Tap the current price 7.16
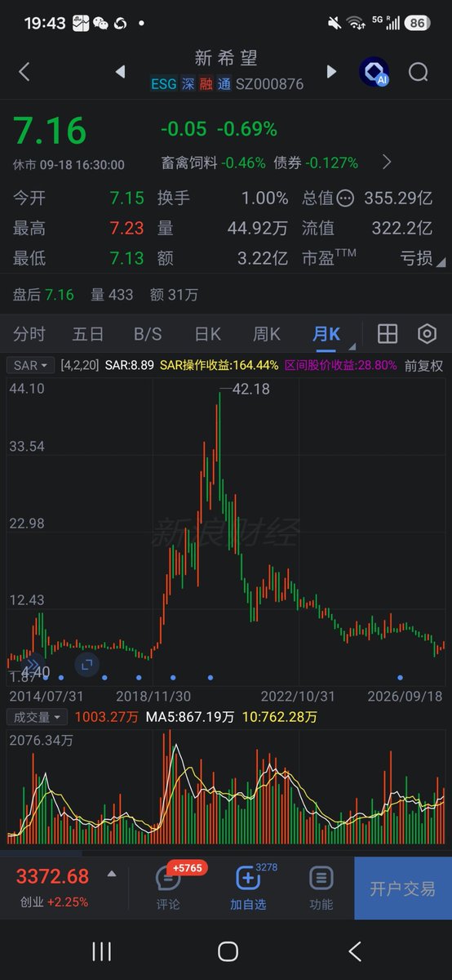Screen dimensions: 452x980 click(50, 131)
